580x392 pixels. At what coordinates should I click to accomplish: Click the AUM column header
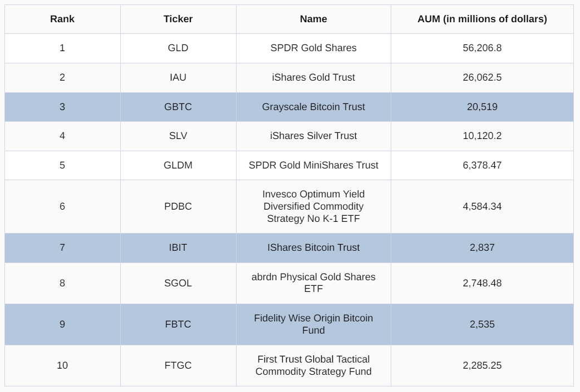click(x=482, y=19)
